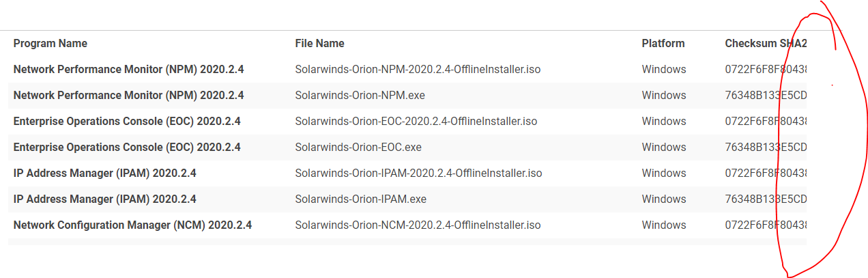Click the Network Configuration Manager (NCM) 2020.2.4 program name
Viewport: 868px width, 278px height.
[x=132, y=225]
